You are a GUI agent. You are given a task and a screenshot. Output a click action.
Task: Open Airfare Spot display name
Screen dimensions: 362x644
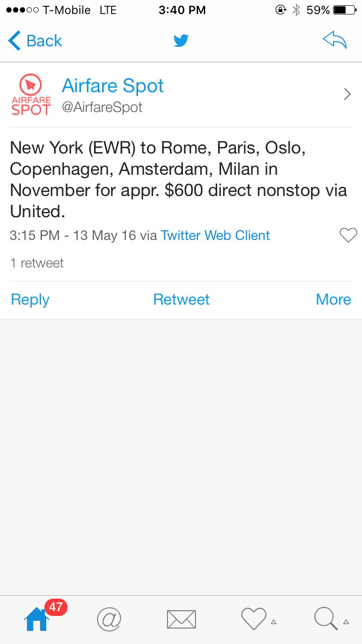[112, 86]
